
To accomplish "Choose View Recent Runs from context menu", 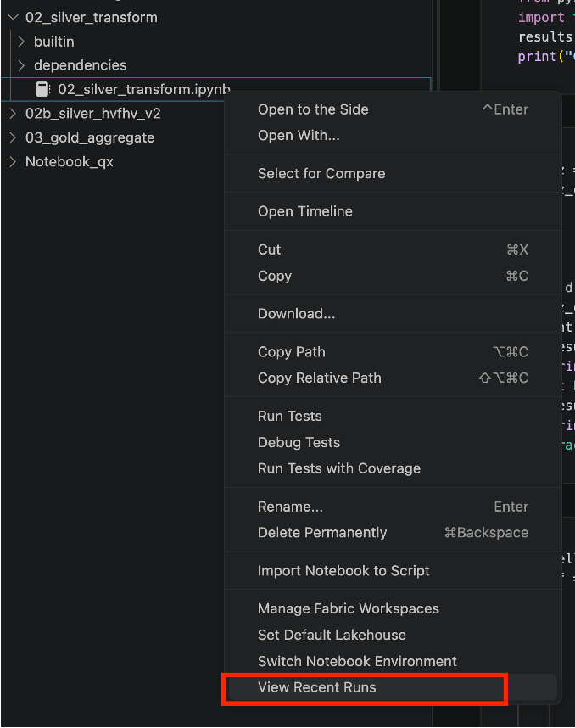I will pyautogui.click(x=317, y=687).
